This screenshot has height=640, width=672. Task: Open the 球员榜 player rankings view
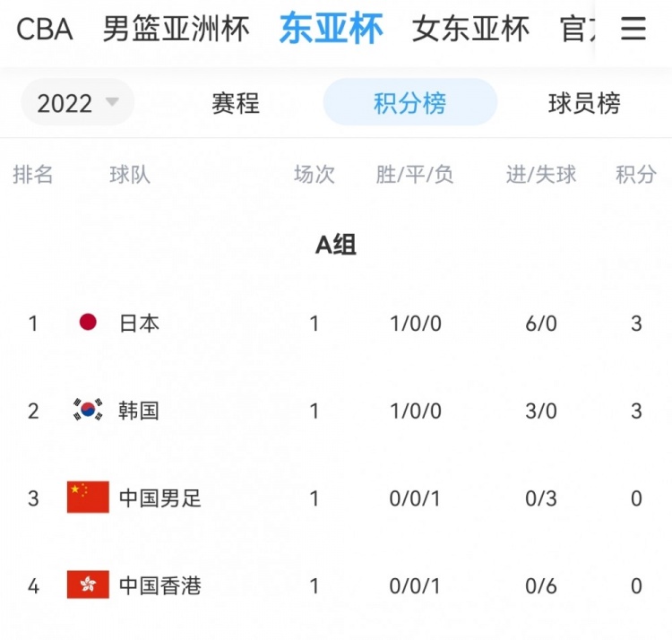tap(584, 103)
